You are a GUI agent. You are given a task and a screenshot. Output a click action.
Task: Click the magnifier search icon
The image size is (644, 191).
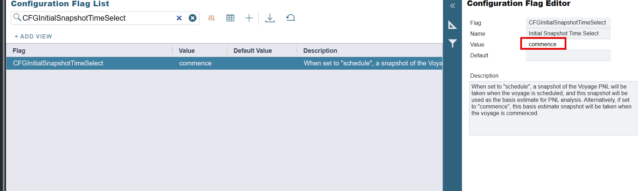(x=17, y=17)
